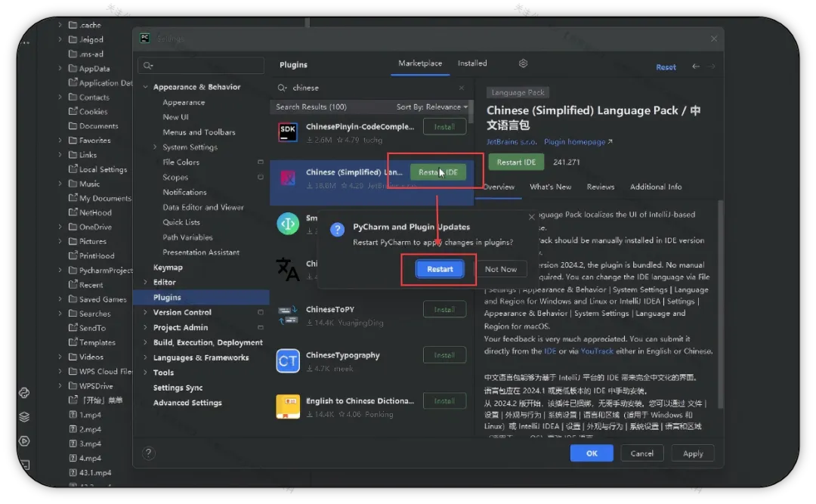Close the PyCharm and Plugin Updates dialog
The image size is (816, 504).
coord(531,217)
